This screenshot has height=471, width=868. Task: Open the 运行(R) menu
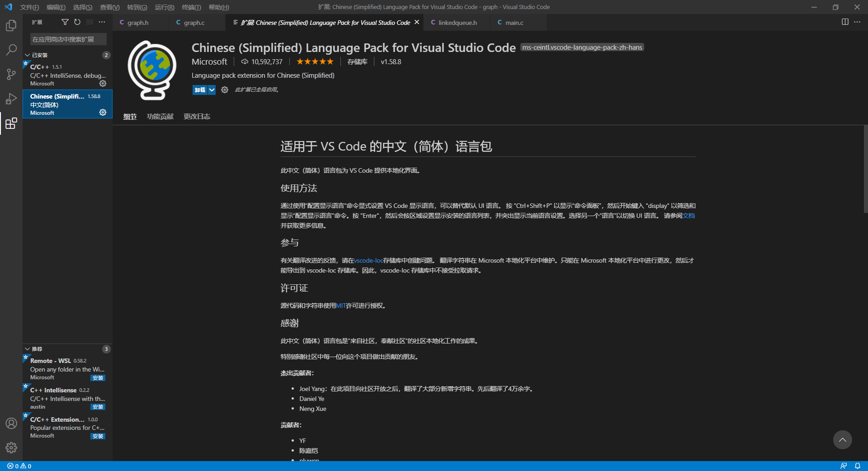coord(165,7)
